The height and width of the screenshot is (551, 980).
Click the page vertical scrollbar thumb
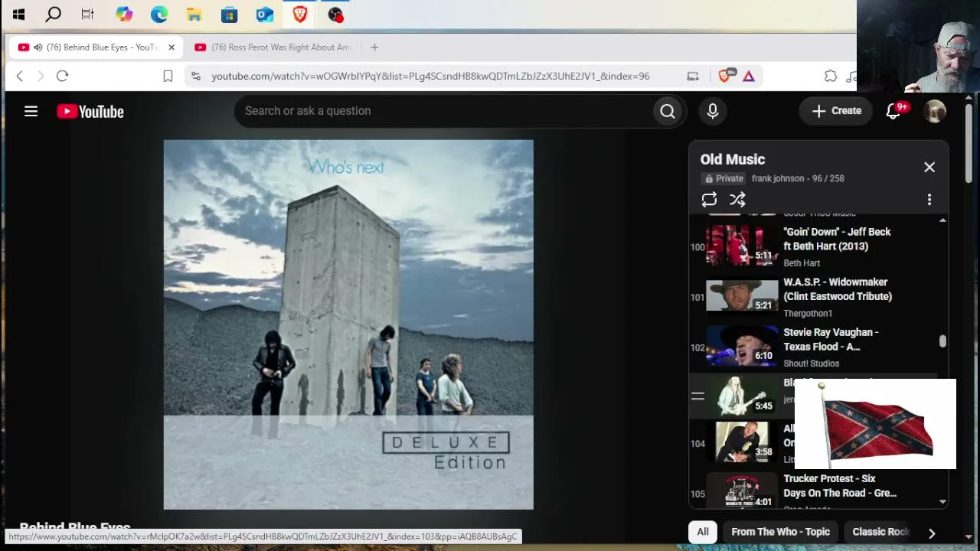tap(969, 144)
